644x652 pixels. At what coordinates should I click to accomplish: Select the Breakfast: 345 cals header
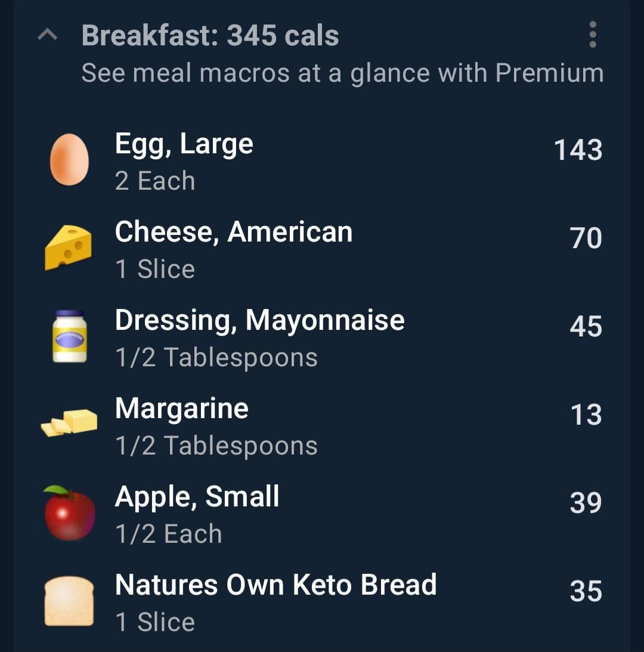(210, 36)
